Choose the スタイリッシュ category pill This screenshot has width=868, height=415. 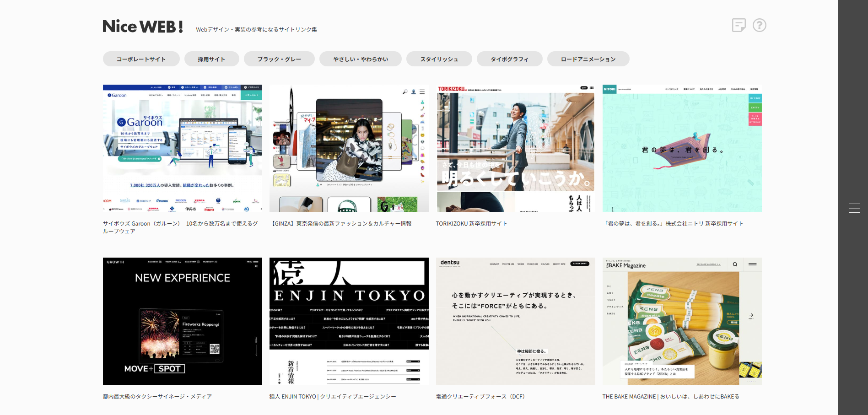pos(439,59)
